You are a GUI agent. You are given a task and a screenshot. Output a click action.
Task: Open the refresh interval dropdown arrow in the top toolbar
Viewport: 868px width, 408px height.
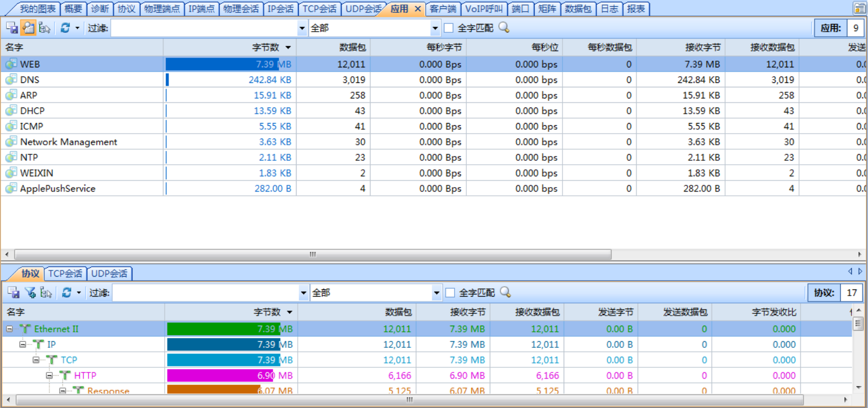(77, 28)
